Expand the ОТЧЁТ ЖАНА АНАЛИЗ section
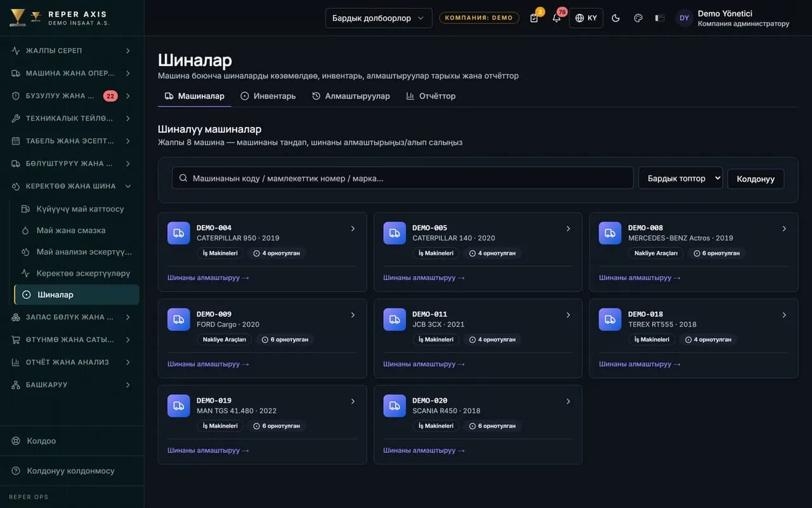Viewport: 812px width, 508px height. pyautogui.click(x=72, y=362)
